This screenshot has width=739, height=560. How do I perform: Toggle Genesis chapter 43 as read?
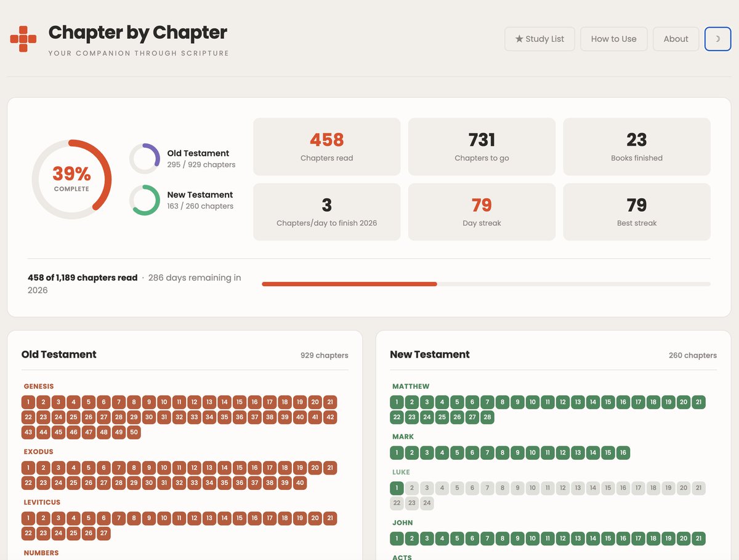pos(28,432)
